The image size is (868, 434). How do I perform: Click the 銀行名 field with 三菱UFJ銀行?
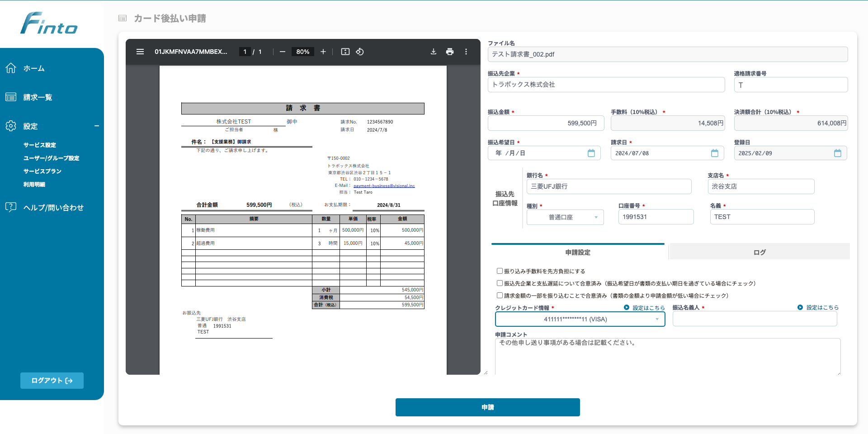[x=609, y=186]
